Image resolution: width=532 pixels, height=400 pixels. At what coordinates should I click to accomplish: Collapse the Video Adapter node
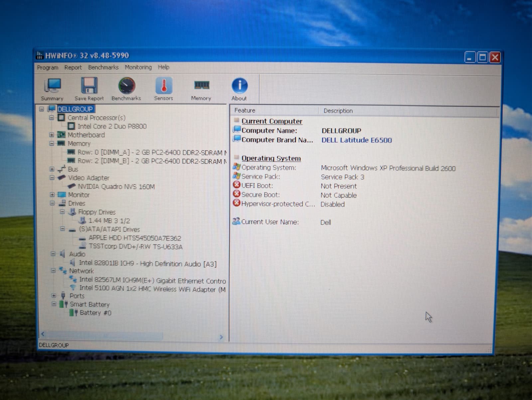(52, 178)
